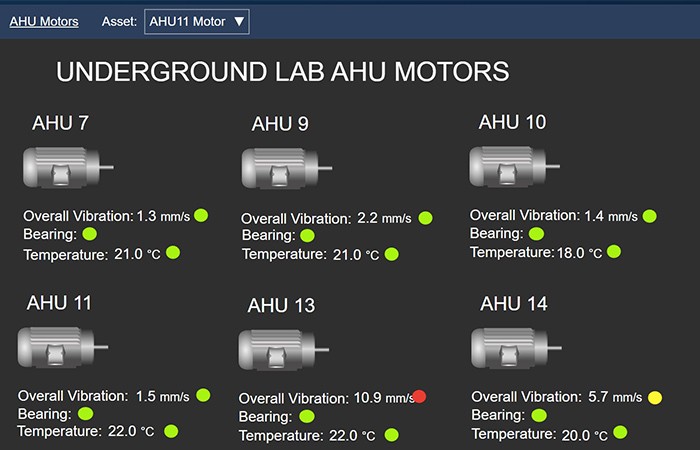This screenshot has height=450, width=700.
Task: Click AHU 10 overall vibration green indicator
Action: pyautogui.click(x=649, y=215)
